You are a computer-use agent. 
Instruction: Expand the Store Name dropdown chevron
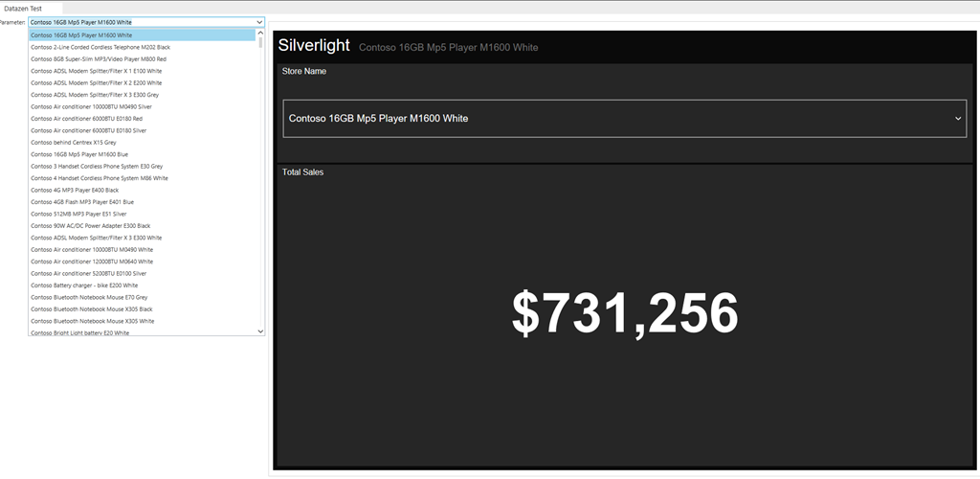tap(958, 119)
